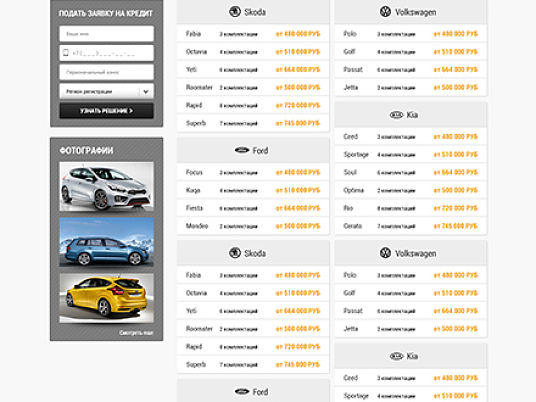This screenshot has width=536, height=402.
Task: Click the trim count in the Soul row
Action: tap(396, 173)
